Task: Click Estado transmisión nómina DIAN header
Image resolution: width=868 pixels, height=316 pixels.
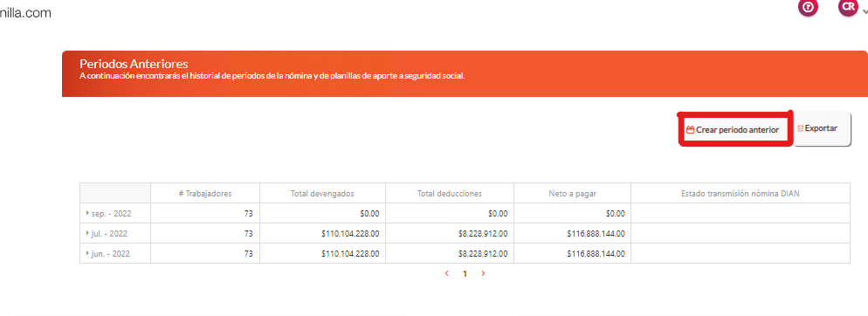Action: (741, 193)
